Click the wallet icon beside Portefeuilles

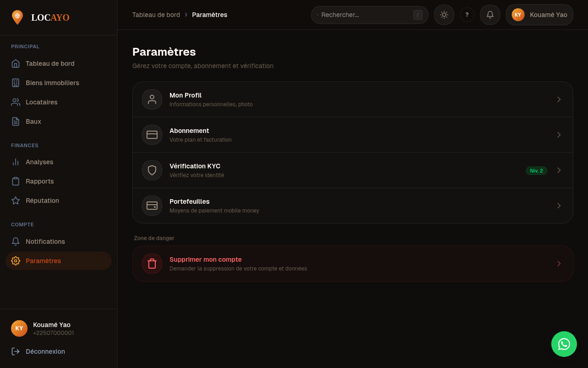pos(152,206)
